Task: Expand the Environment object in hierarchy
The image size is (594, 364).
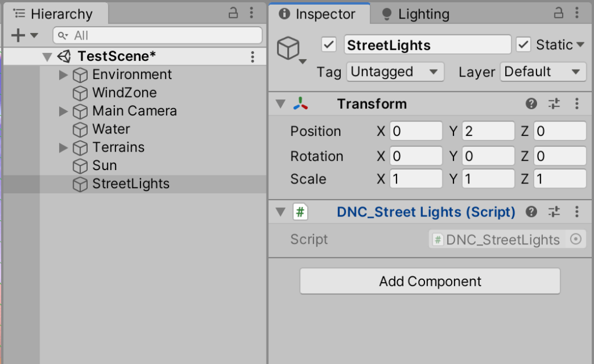Action: [64, 75]
